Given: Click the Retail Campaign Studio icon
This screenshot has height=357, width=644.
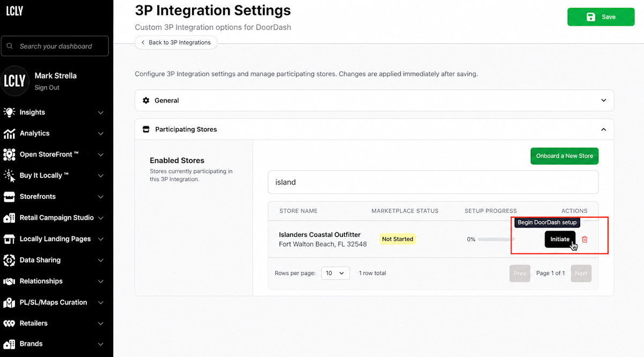Looking at the screenshot, I should [9, 218].
